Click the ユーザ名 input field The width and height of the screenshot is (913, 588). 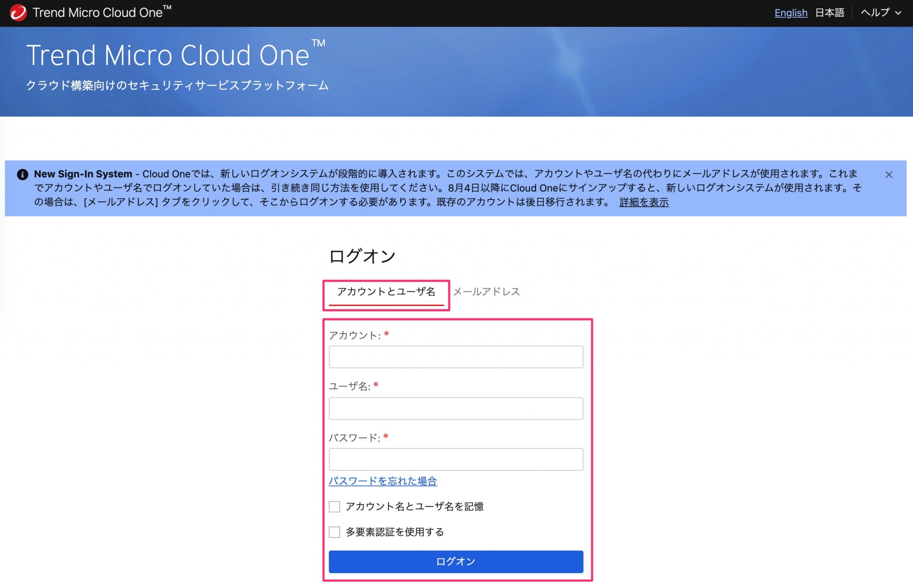[x=456, y=408]
